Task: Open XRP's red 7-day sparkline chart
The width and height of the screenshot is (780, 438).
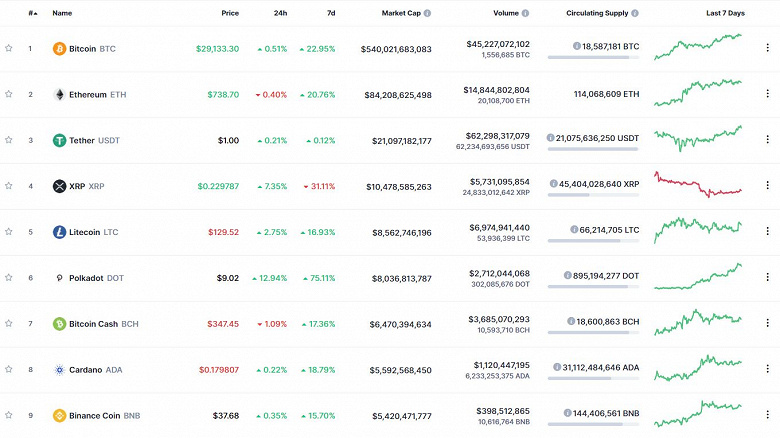Action: coord(698,186)
